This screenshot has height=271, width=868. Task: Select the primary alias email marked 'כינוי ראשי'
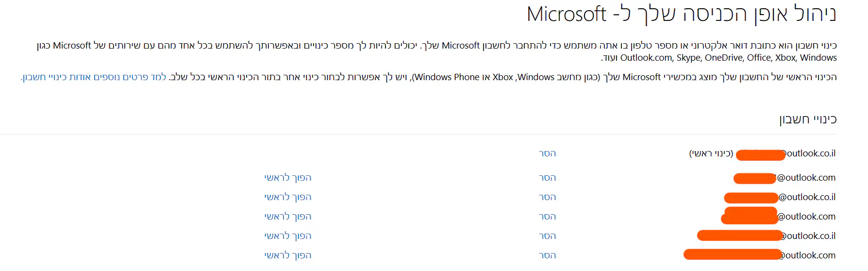tap(786, 154)
